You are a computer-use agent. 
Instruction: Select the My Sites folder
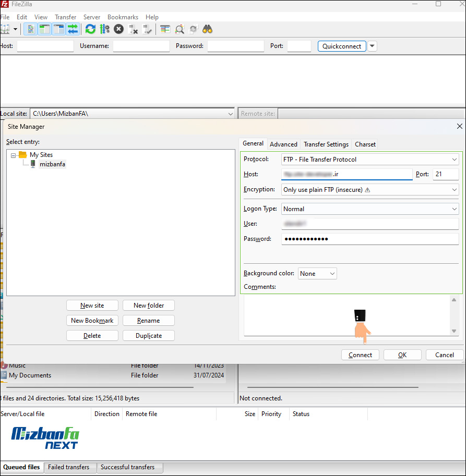tap(41, 155)
